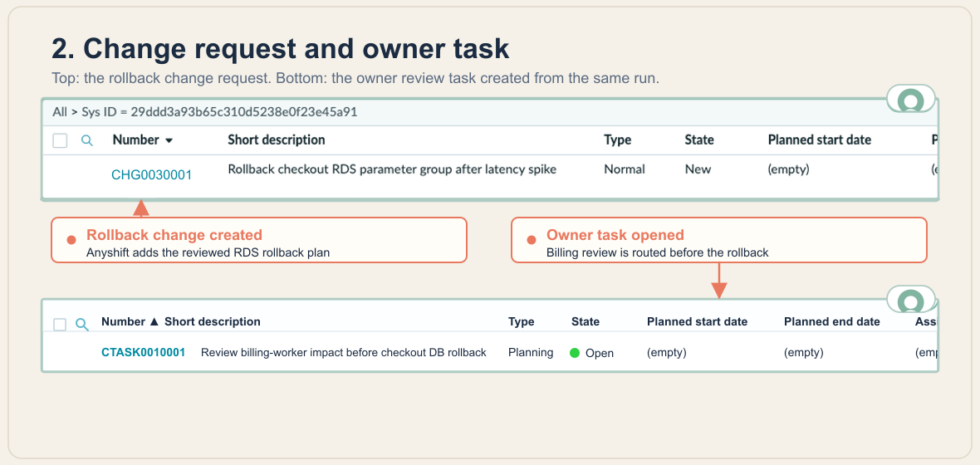This screenshot has height=465, width=980.
Task: Open user avatar on change task panel
Action: (x=910, y=301)
